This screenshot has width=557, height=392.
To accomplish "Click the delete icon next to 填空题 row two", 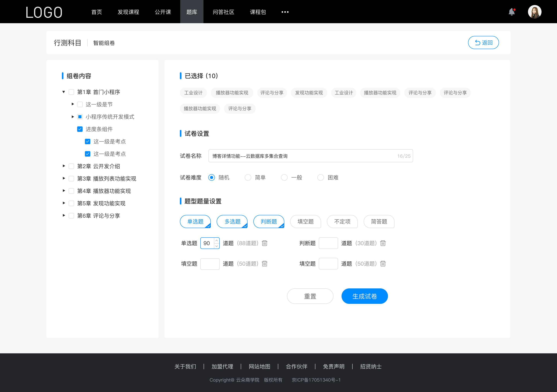I will click(382, 264).
